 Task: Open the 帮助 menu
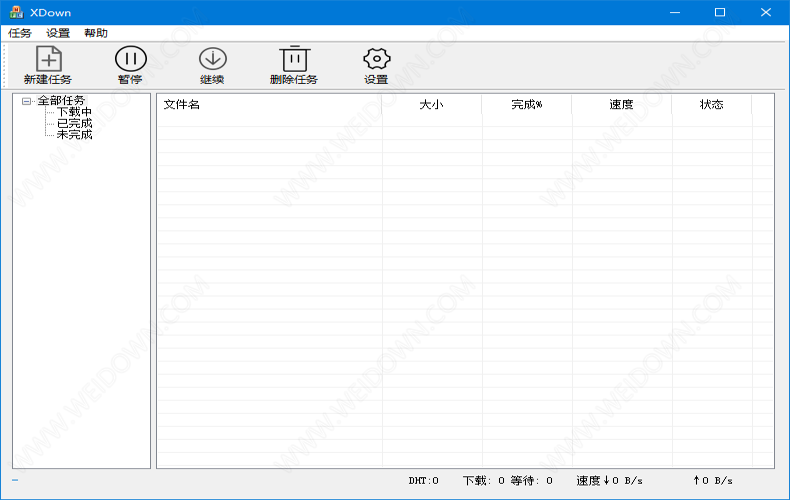click(x=96, y=33)
